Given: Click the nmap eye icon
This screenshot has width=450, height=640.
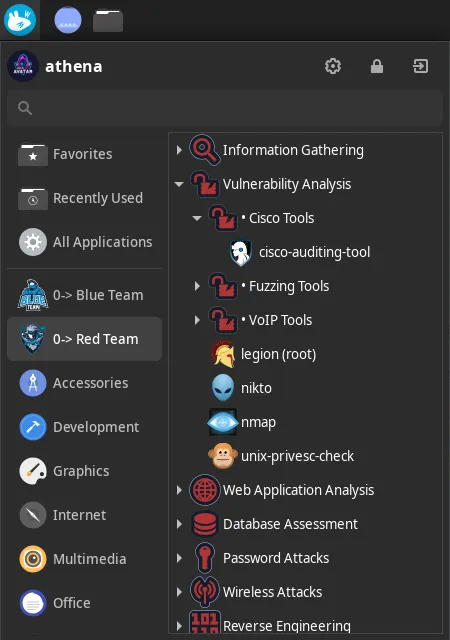Looking at the screenshot, I should [x=223, y=422].
